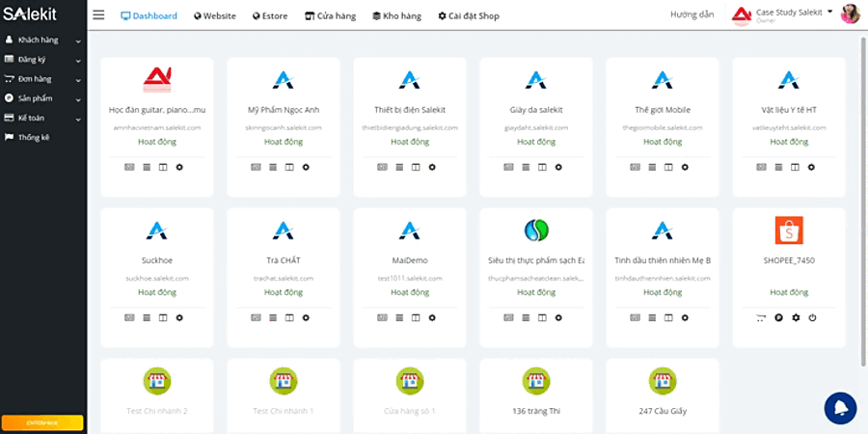Click the columns layout icon on Thiết bị điện Salekit card

click(416, 167)
